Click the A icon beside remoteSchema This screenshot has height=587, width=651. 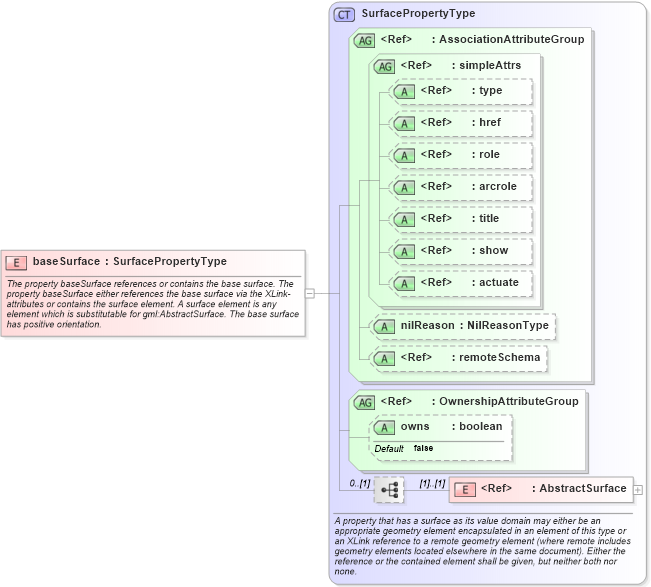[384, 359]
